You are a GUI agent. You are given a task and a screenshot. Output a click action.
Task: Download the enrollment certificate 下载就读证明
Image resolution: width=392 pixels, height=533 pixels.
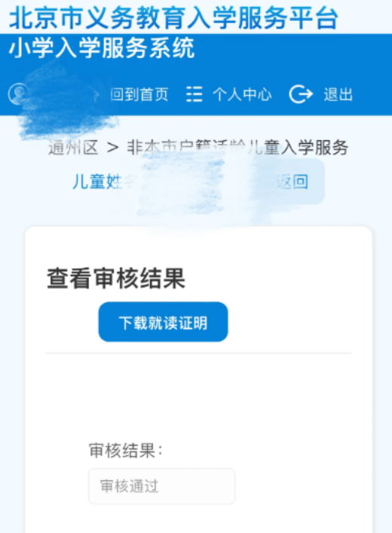pos(163,322)
